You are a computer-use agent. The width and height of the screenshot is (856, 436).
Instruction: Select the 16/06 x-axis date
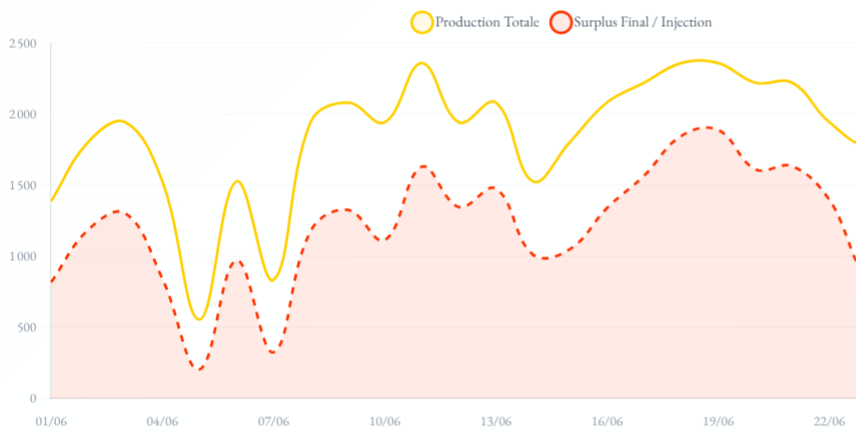point(607,421)
